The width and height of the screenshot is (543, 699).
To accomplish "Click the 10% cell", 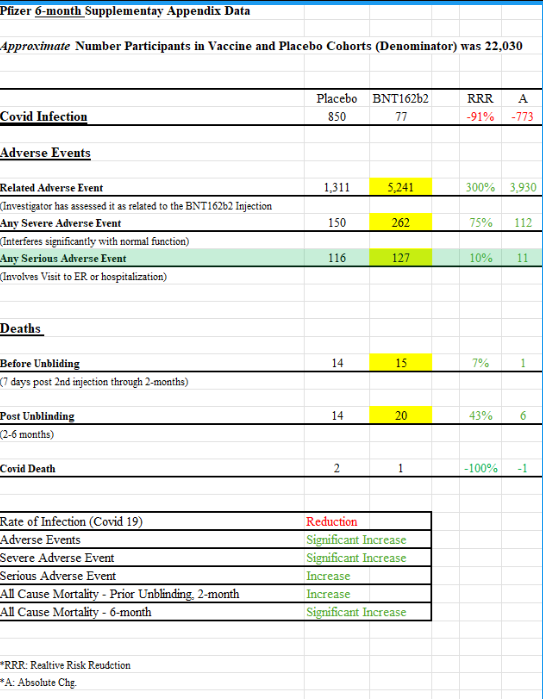I will [481, 258].
